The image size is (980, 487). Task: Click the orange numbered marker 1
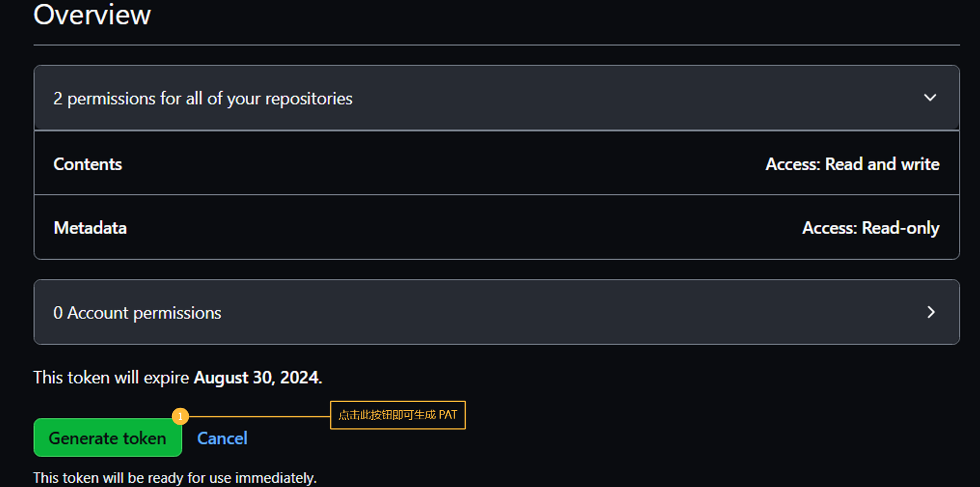[180, 416]
